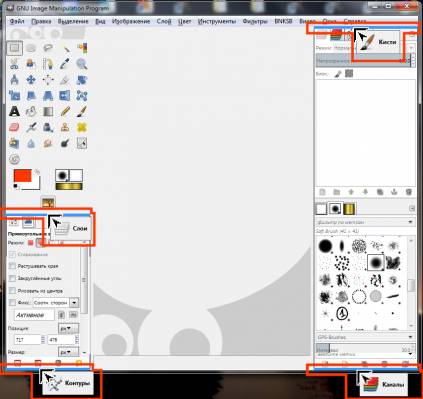The width and height of the screenshot is (423, 399).
Task: Pick the Zoom magnifier tool
Action: coord(82,64)
